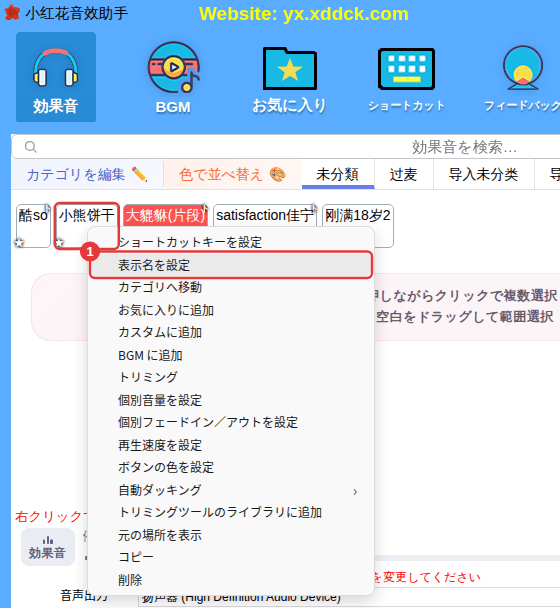Choose 表示名を設定 from context menu
Screen dimensions: 560x608
pyautogui.click(x=231, y=265)
